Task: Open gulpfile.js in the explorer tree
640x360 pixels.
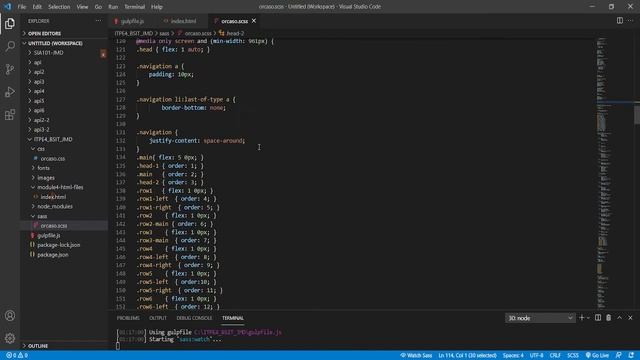Action: point(49,236)
